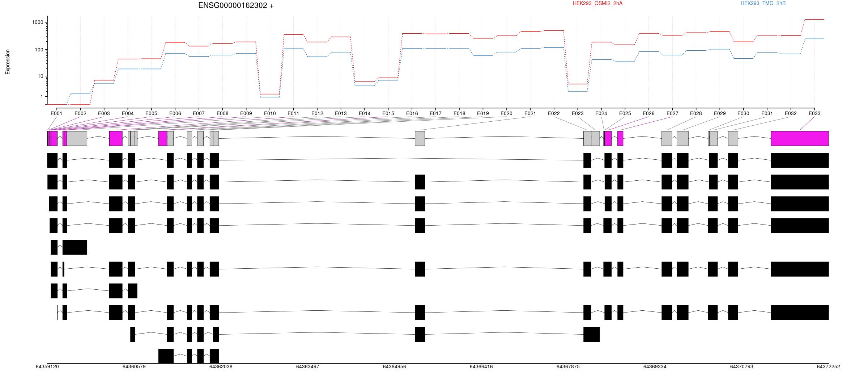
Task: Click exon label E021
Action: pyautogui.click(x=530, y=113)
